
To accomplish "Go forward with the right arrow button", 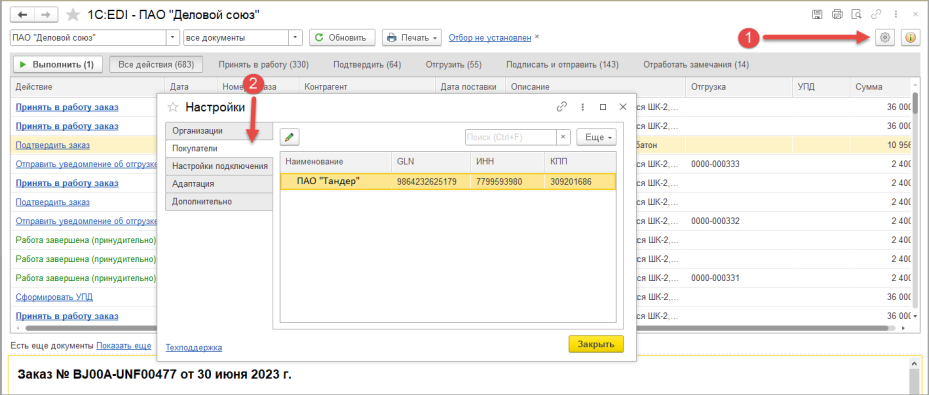I will 47,14.
